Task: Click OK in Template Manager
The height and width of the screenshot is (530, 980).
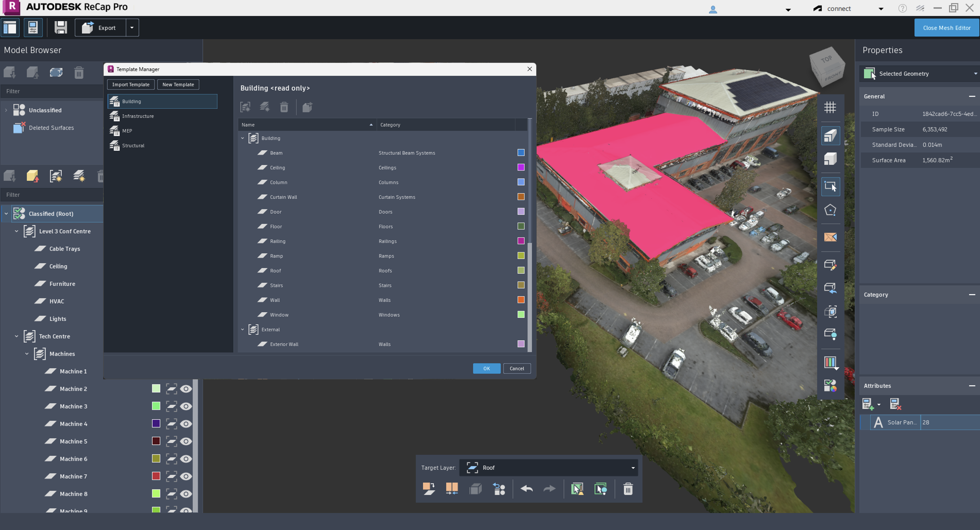Action: [486, 369]
